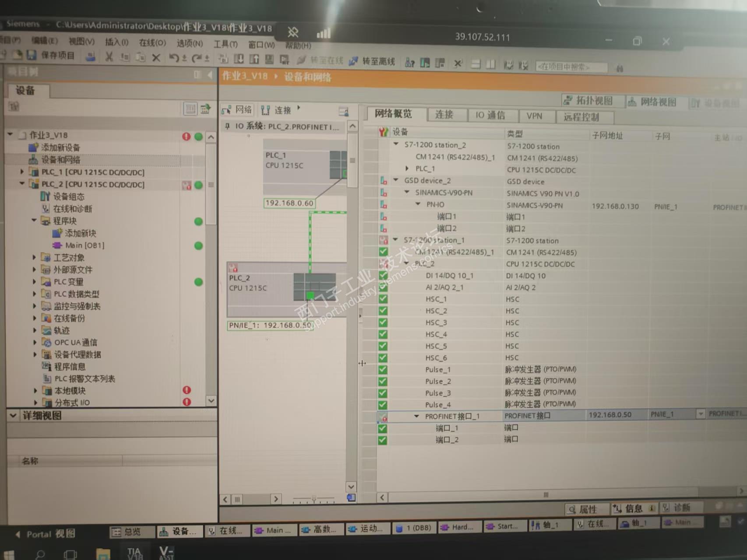Click 添加新块 in program blocks
The width and height of the screenshot is (747, 560).
coord(80,233)
